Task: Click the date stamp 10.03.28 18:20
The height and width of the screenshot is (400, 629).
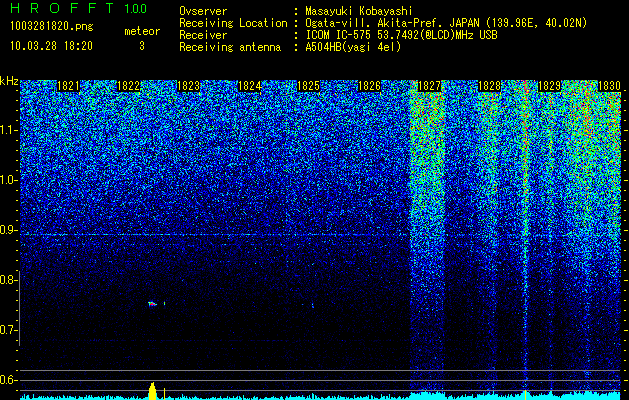Action: (x=51, y=46)
